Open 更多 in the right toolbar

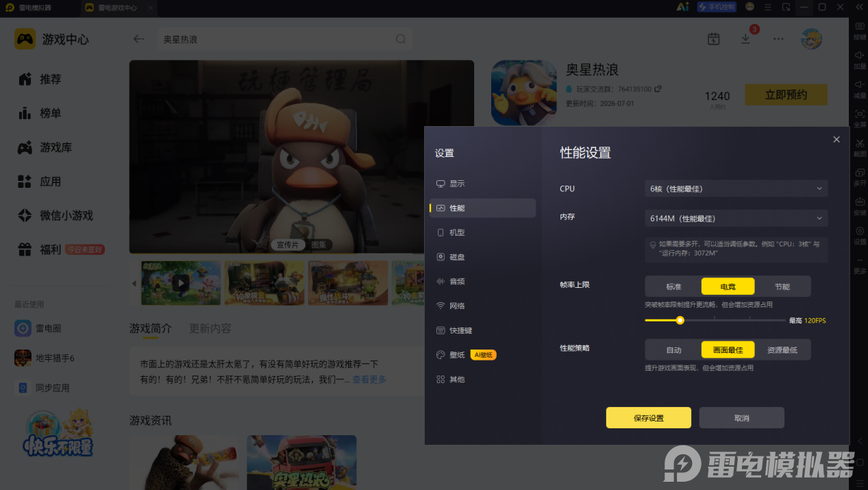(x=860, y=265)
